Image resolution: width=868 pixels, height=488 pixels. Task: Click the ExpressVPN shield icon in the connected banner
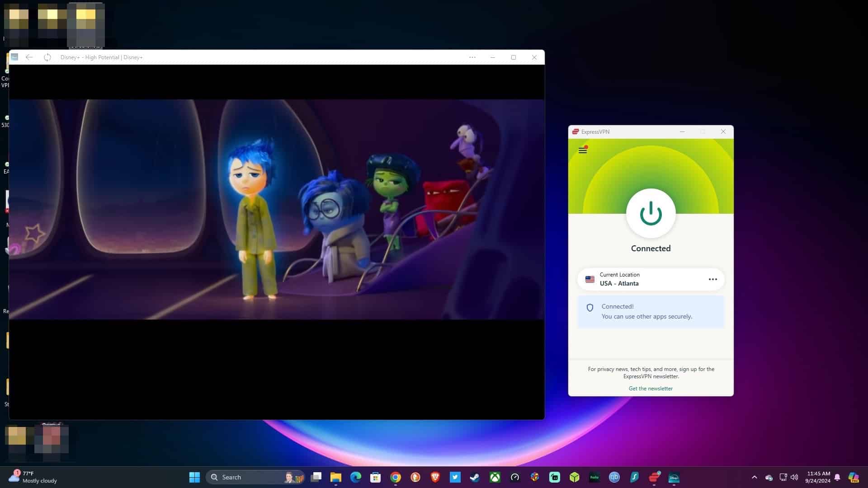[590, 307]
